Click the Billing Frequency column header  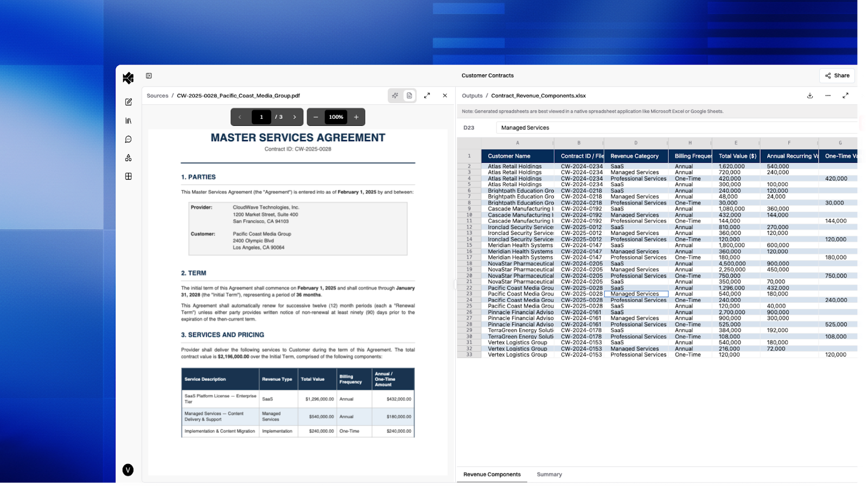pyautogui.click(x=690, y=156)
